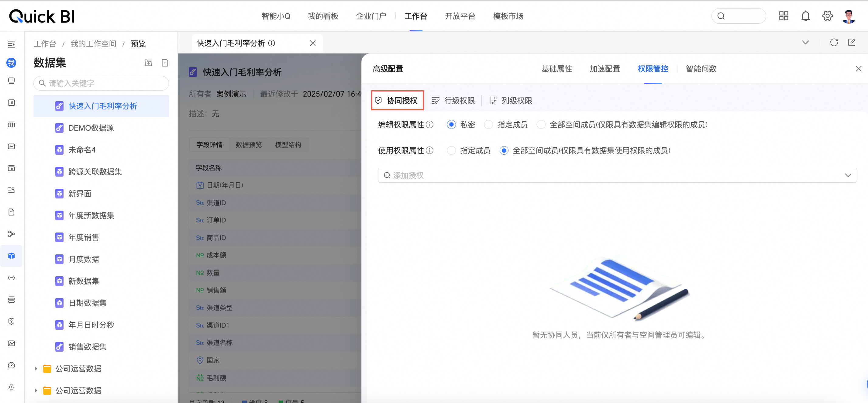
Task: Click the notification bell icon
Action: pos(805,16)
